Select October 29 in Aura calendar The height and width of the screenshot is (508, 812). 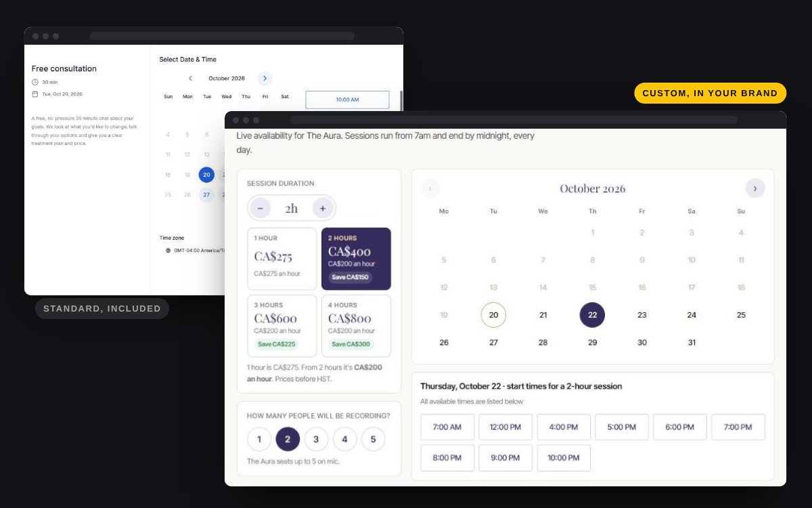coord(592,343)
